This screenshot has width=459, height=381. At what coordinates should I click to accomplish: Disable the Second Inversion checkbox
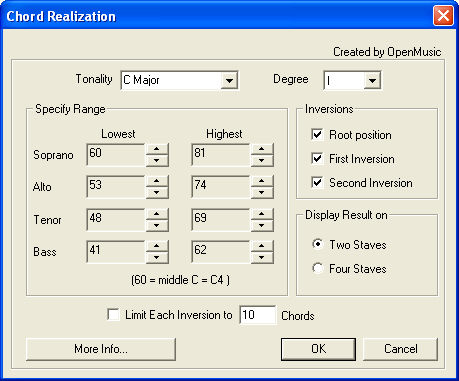(317, 182)
